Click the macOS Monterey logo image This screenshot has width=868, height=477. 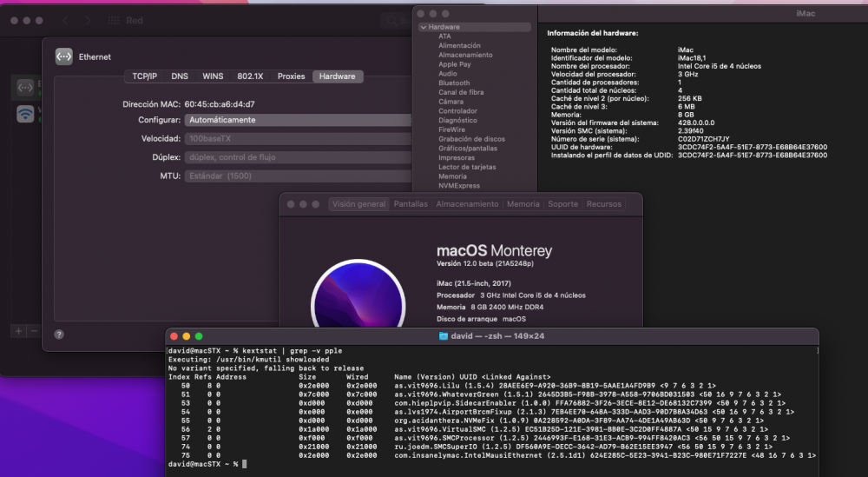tap(358, 294)
